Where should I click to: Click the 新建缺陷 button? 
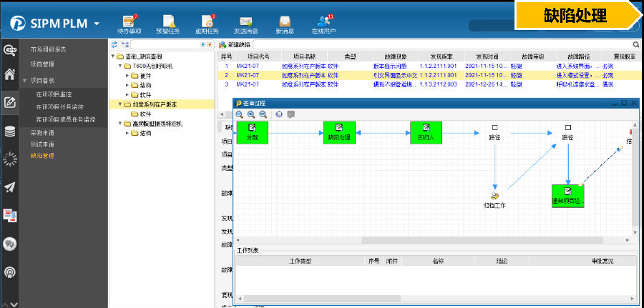coord(237,44)
